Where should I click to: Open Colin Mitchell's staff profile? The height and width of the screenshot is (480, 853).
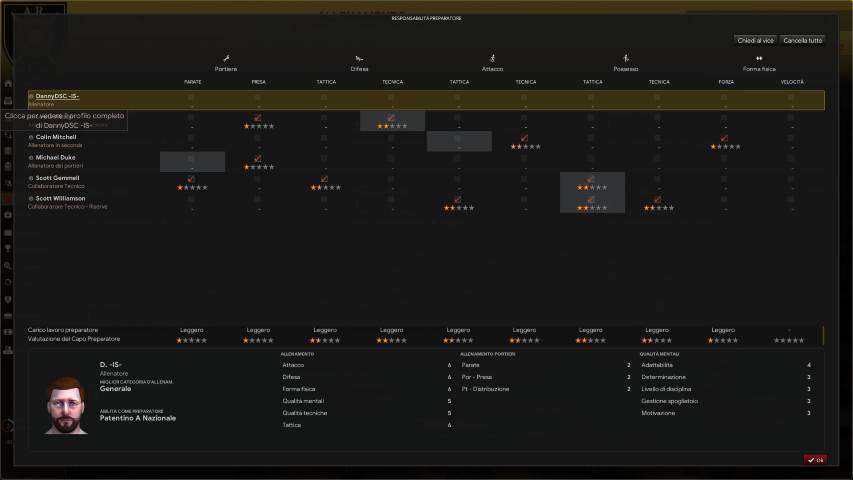58,137
